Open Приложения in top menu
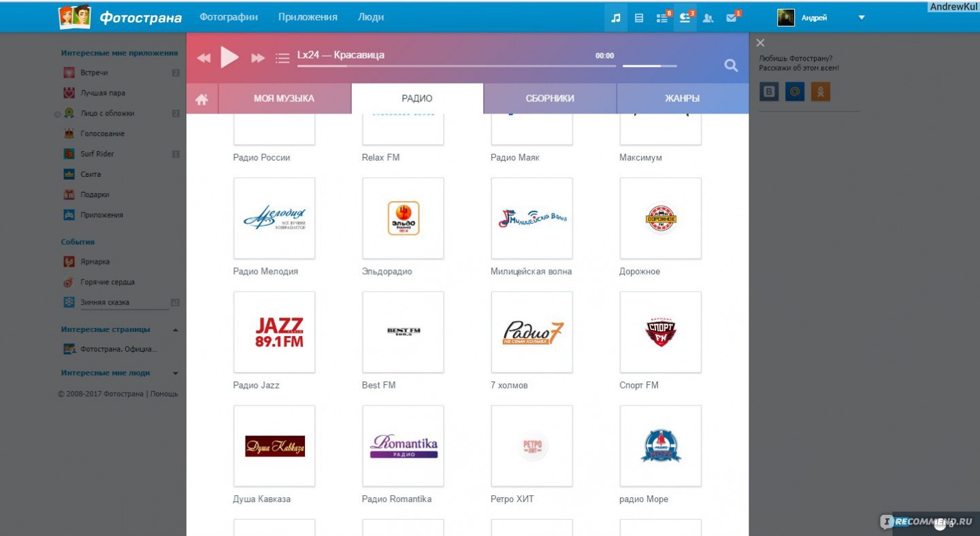This screenshot has height=536, width=980. (308, 17)
